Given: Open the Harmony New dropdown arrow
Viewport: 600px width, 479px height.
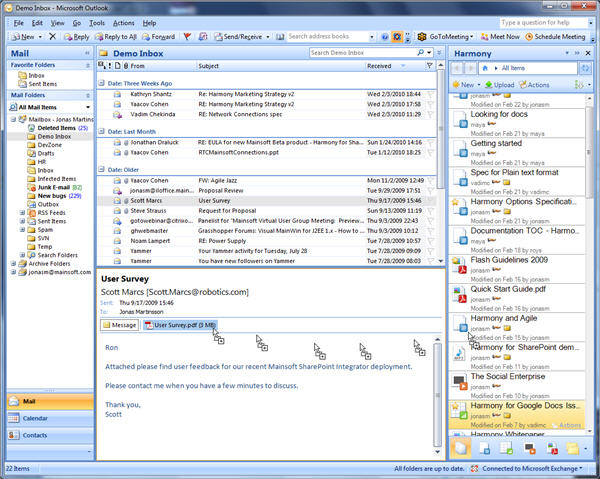Looking at the screenshot, I should tap(479, 85).
